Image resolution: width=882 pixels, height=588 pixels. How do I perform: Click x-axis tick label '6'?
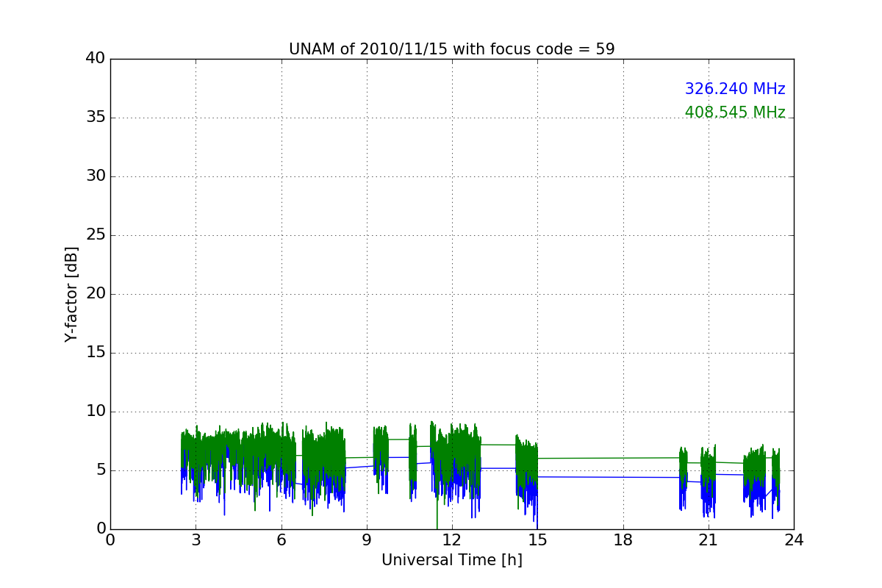[281, 540]
